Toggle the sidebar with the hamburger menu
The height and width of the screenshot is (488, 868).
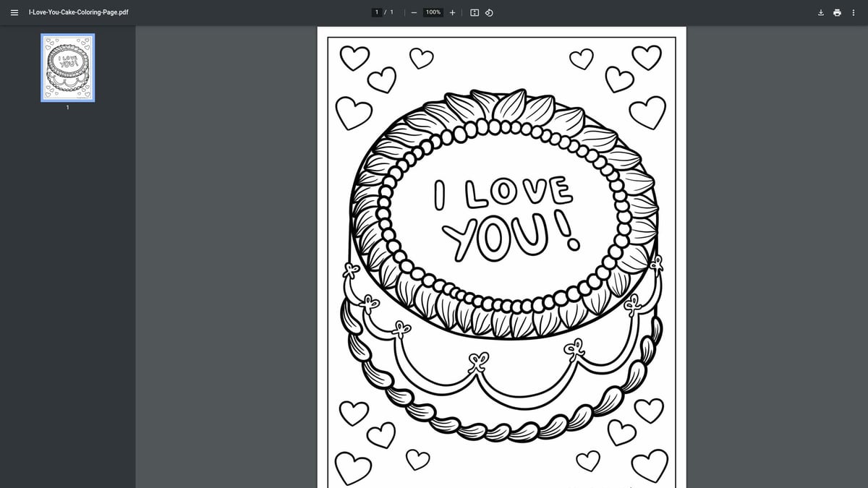coord(14,12)
